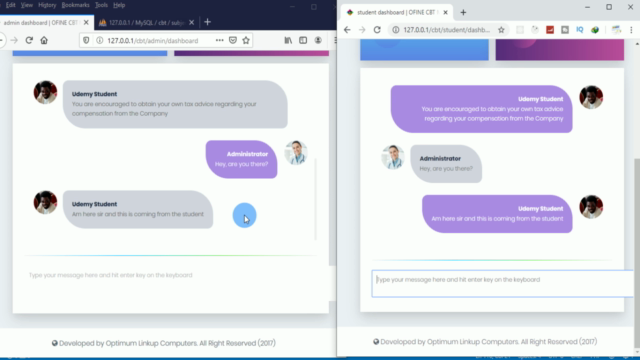Click the IQ extension icon in Chrome
The height and width of the screenshot is (360, 640).
coord(580,30)
